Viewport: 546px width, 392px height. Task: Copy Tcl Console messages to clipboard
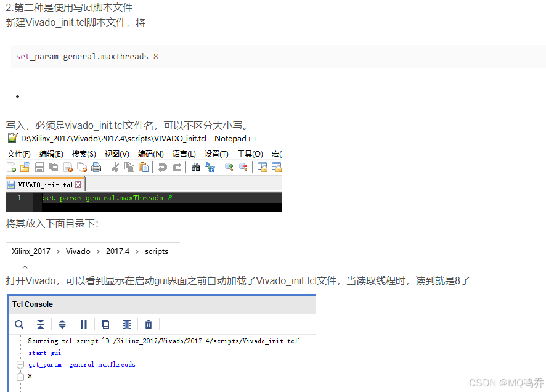pyautogui.click(x=105, y=324)
